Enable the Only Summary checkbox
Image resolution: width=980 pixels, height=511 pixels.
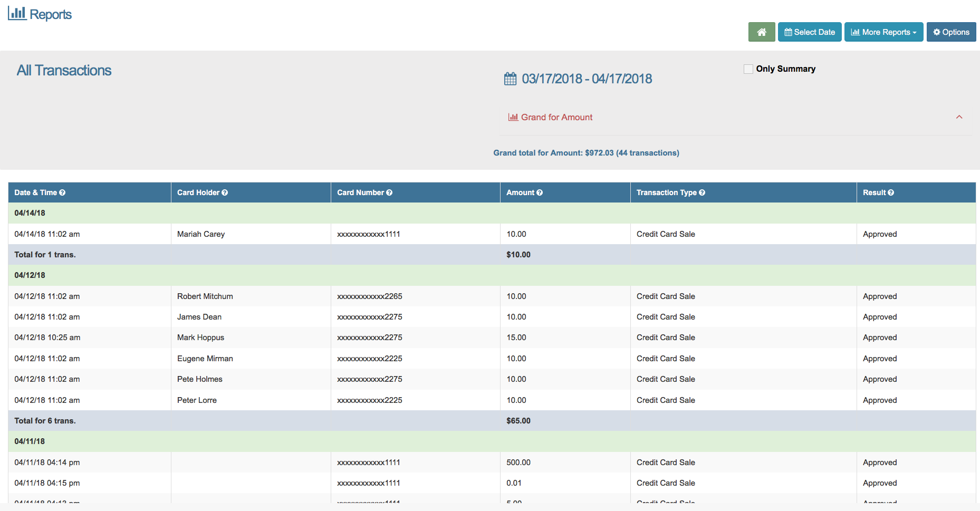click(x=748, y=69)
